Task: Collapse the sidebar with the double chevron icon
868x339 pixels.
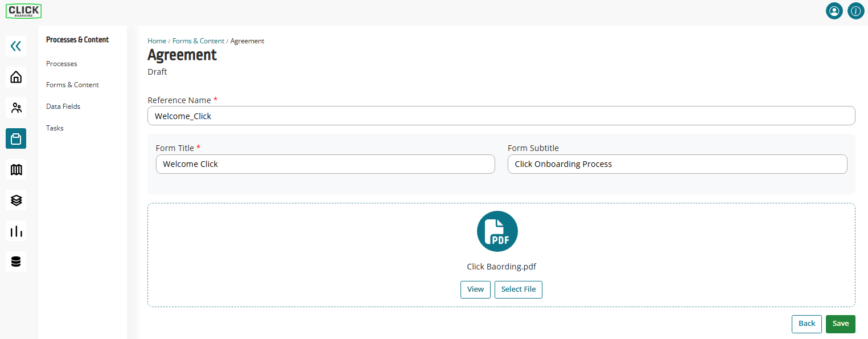Action: click(16, 46)
